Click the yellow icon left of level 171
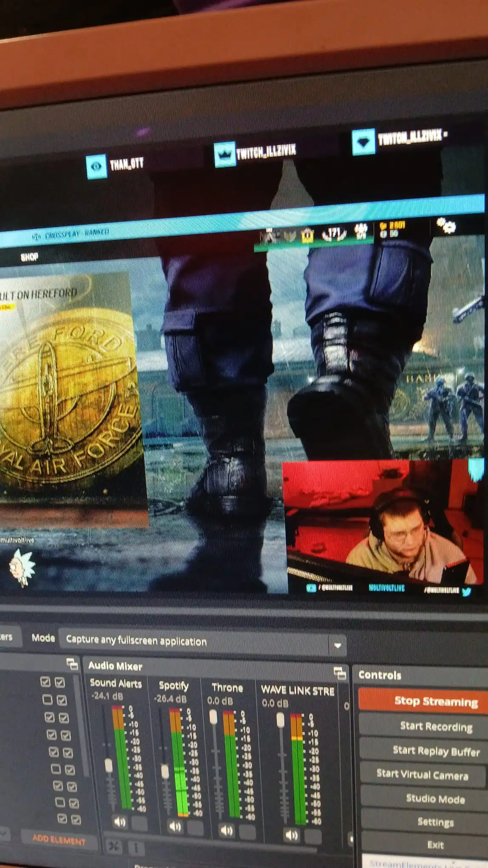Image resolution: width=488 pixels, height=868 pixels. (307, 235)
